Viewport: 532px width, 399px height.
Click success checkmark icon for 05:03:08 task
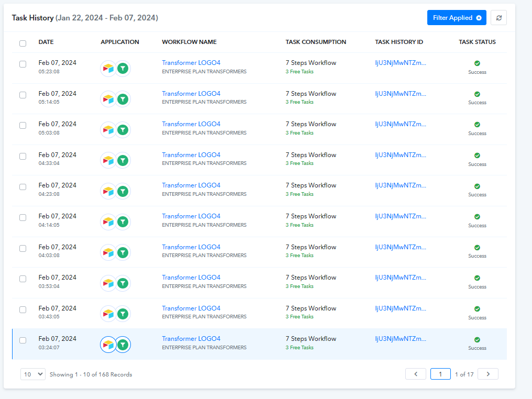click(477, 125)
